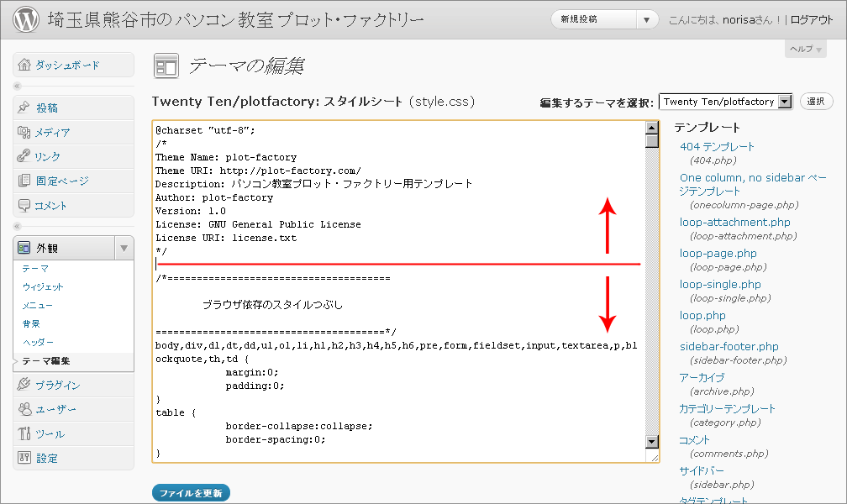Click editor scrollbar up arrow
Screen dimensions: 847x504
pyautogui.click(x=652, y=128)
